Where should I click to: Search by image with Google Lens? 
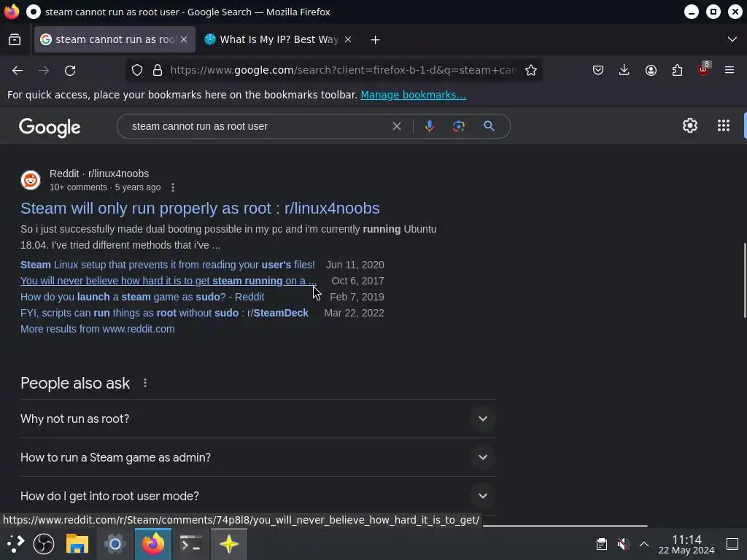pyautogui.click(x=459, y=126)
